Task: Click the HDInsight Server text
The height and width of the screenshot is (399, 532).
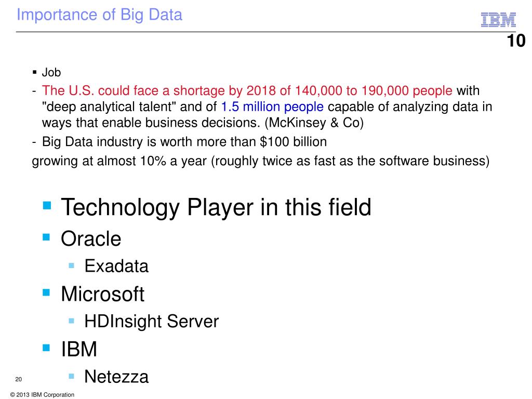Action: pos(152,321)
